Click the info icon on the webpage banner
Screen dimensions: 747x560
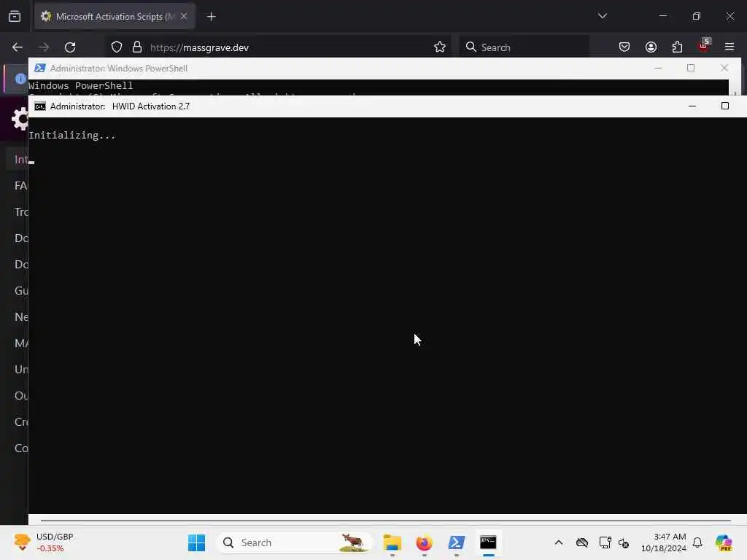[x=20, y=79]
